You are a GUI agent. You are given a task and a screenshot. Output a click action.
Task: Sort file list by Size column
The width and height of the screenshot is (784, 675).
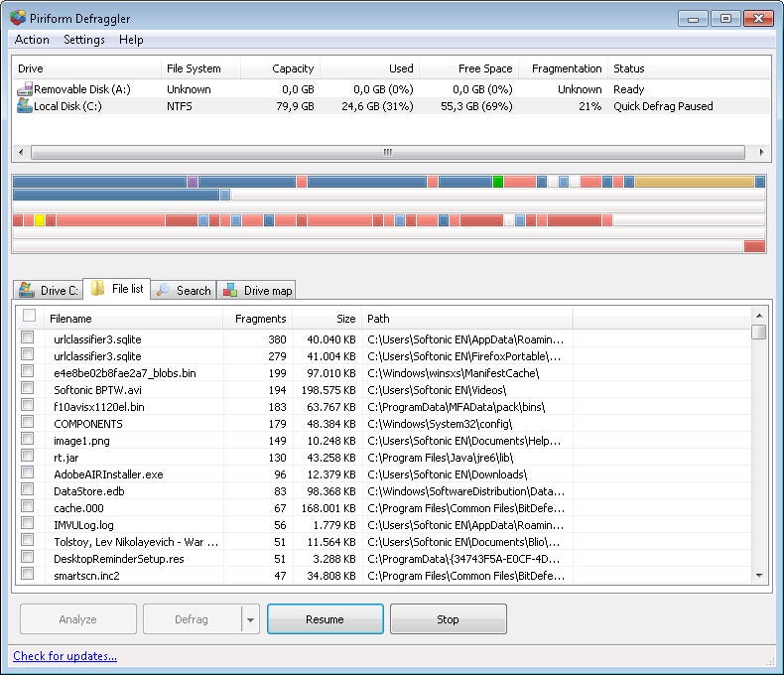pos(327,319)
